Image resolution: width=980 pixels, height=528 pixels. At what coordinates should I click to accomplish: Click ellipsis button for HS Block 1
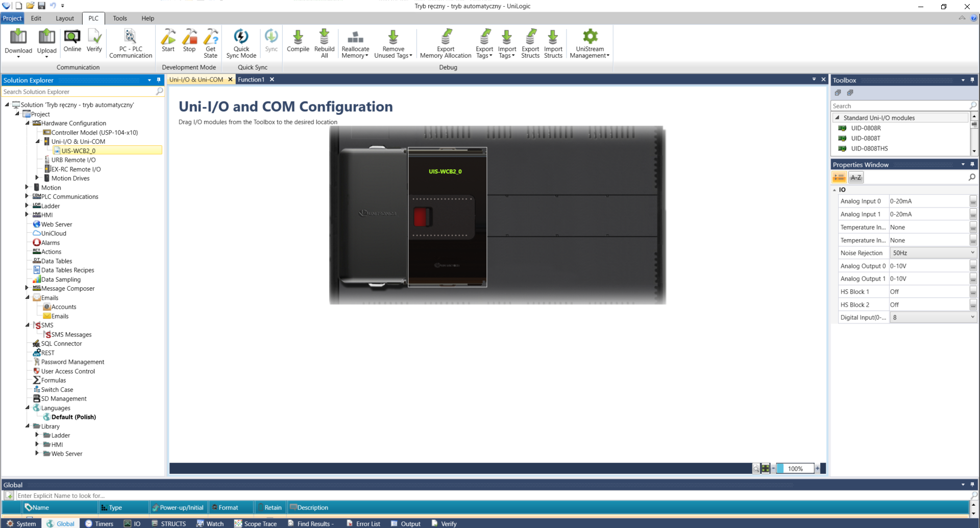(973, 292)
